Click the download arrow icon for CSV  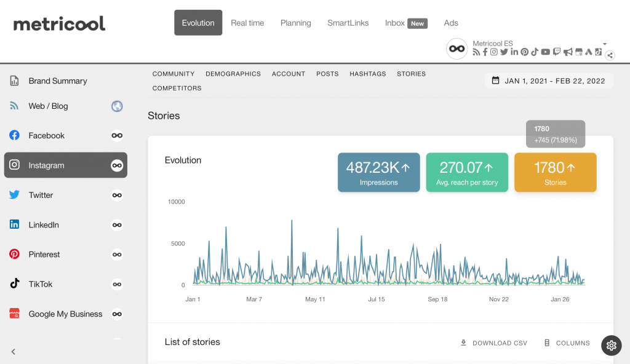coord(463,342)
